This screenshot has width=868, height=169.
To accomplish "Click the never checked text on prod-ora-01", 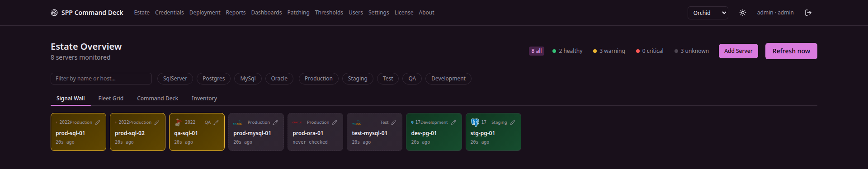I will pos(310,142).
